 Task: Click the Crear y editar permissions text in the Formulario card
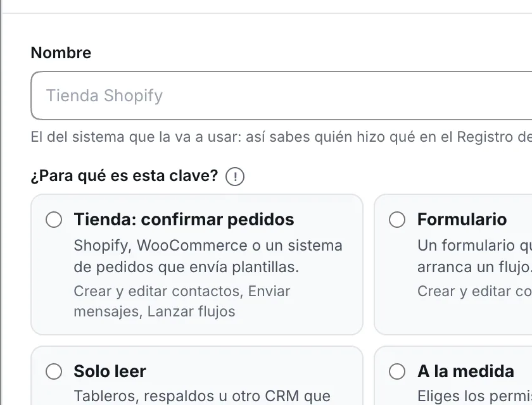[x=474, y=292]
